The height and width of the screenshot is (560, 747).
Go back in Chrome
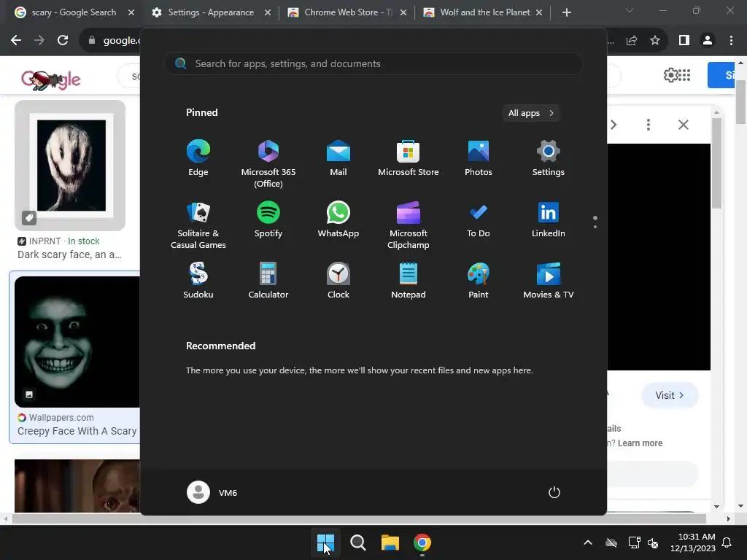pos(16,41)
